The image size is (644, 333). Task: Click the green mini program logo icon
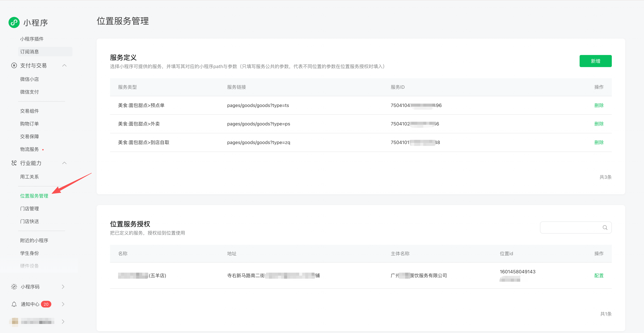14,22
